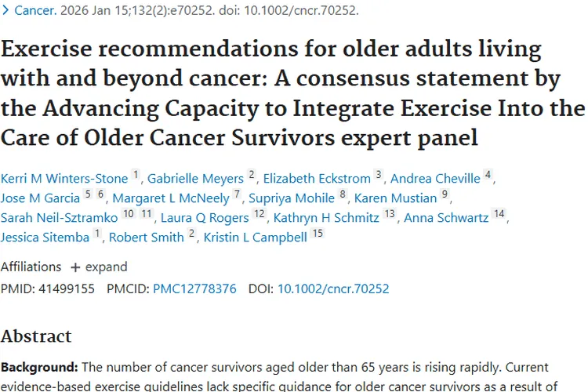Open author Anna Schwartz
588x392 pixels.
(x=447, y=218)
